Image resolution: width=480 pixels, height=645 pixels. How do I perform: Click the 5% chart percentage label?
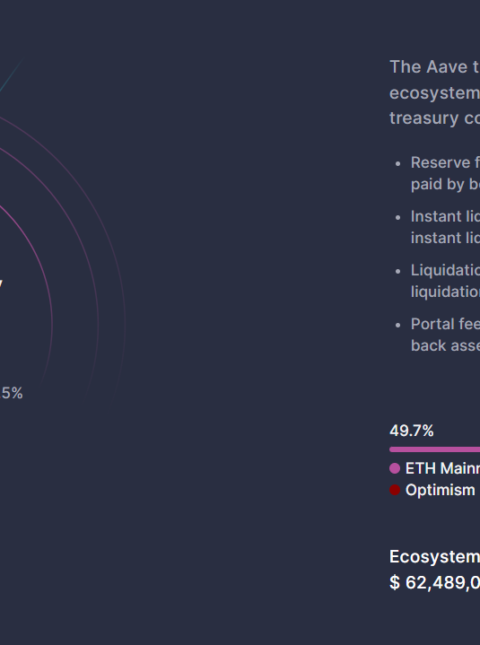coord(12,393)
